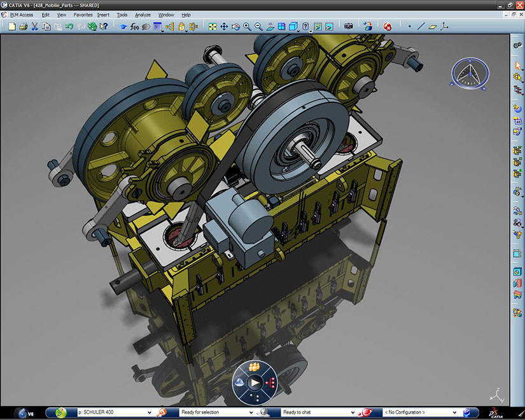Open the Analyze menu

tap(143, 15)
